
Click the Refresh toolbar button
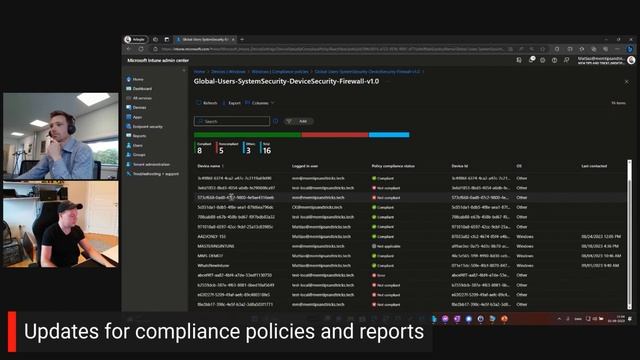click(207, 103)
